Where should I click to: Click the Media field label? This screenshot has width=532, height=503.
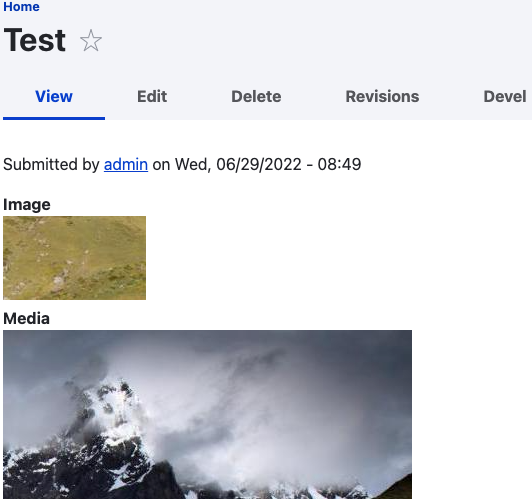(x=26, y=318)
